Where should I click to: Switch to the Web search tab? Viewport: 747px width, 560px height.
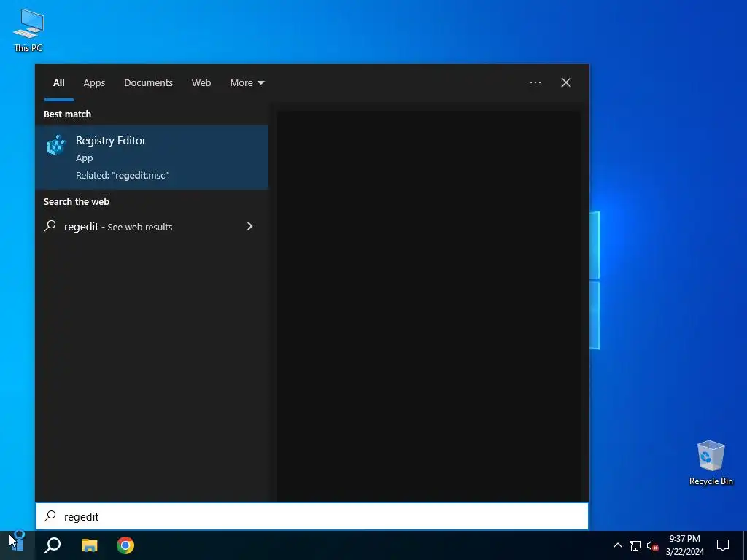[x=201, y=83]
